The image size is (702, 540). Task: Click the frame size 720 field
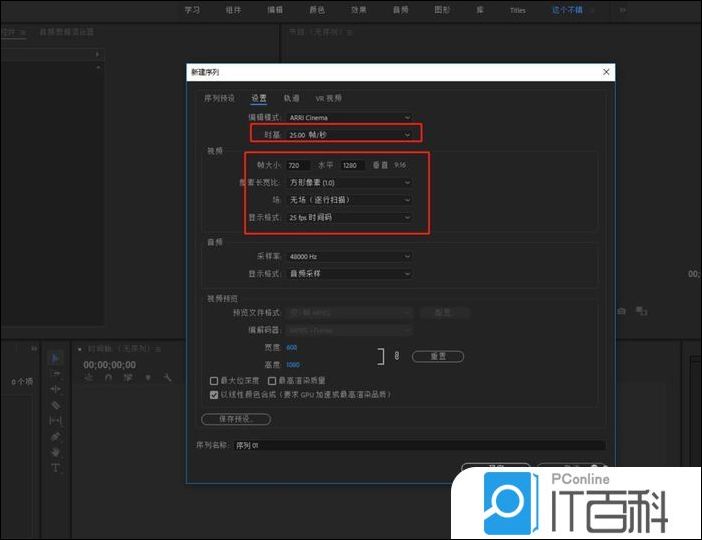pyautogui.click(x=298, y=165)
